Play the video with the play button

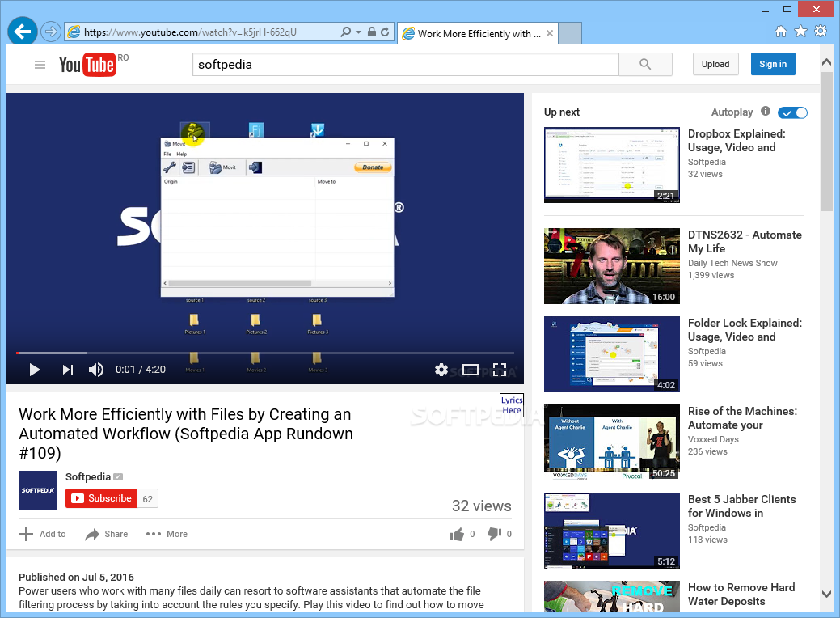pyautogui.click(x=35, y=370)
